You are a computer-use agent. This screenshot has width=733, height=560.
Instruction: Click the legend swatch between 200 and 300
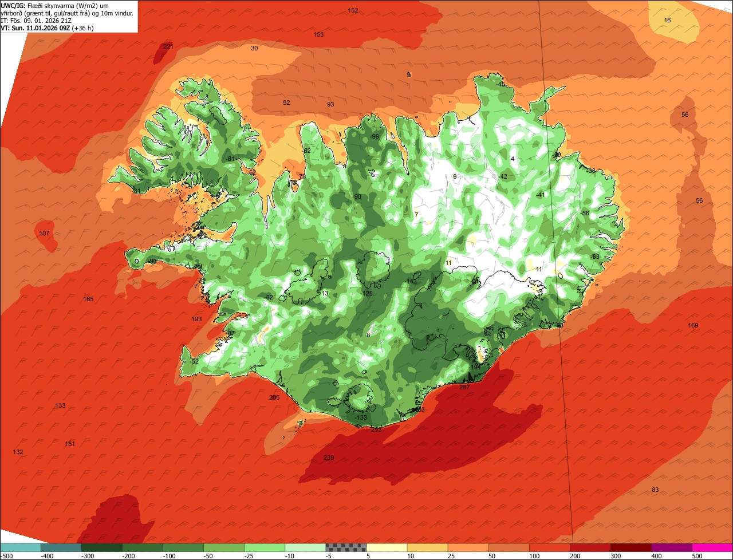pyautogui.click(x=590, y=547)
